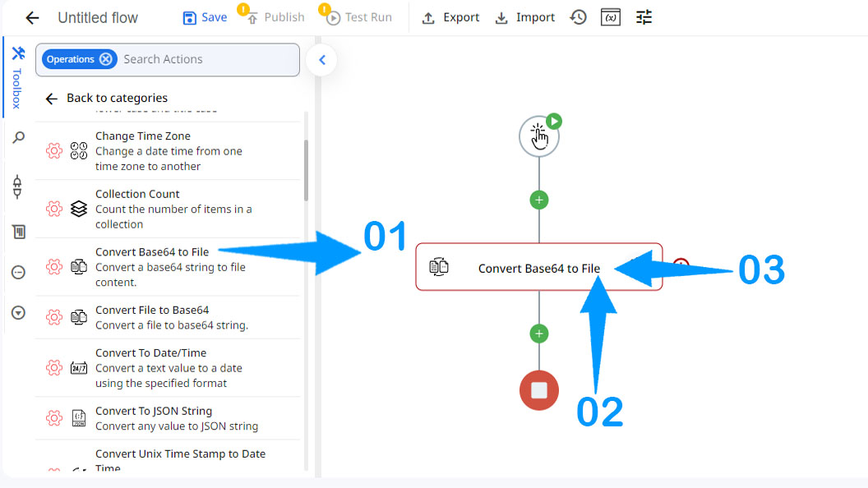
Task: Click the circled down-arrow sidebar icon
Action: 18,313
